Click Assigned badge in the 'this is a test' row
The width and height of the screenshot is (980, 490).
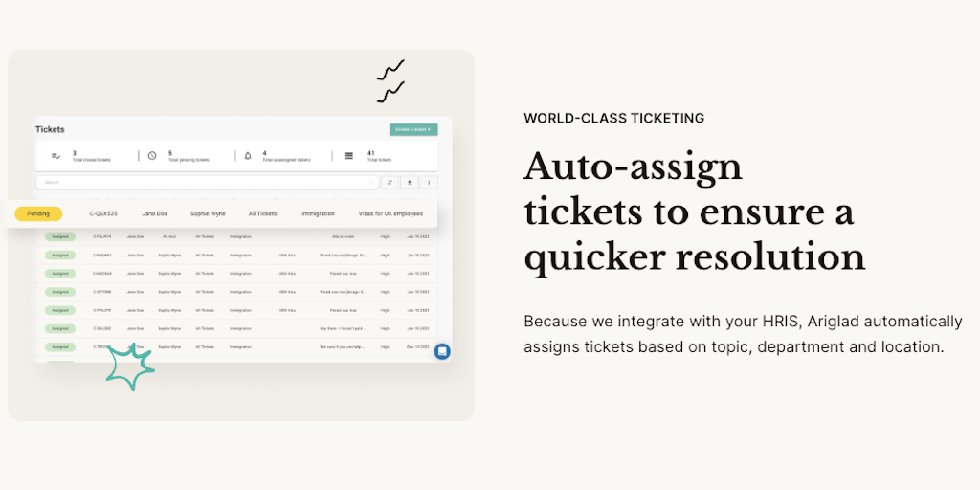click(x=60, y=237)
